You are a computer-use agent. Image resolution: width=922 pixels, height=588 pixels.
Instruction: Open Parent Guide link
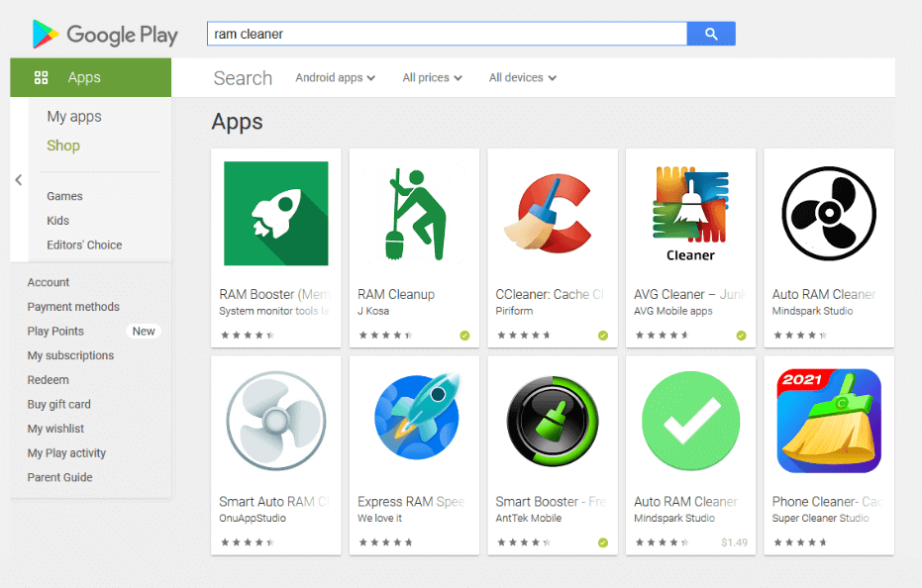pos(60,477)
